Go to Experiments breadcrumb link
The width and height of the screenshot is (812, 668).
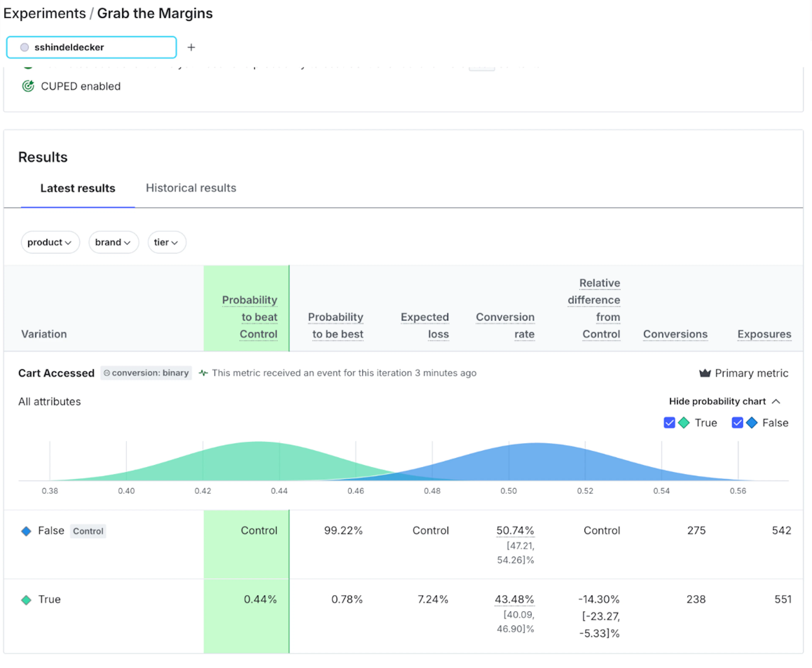44,14
